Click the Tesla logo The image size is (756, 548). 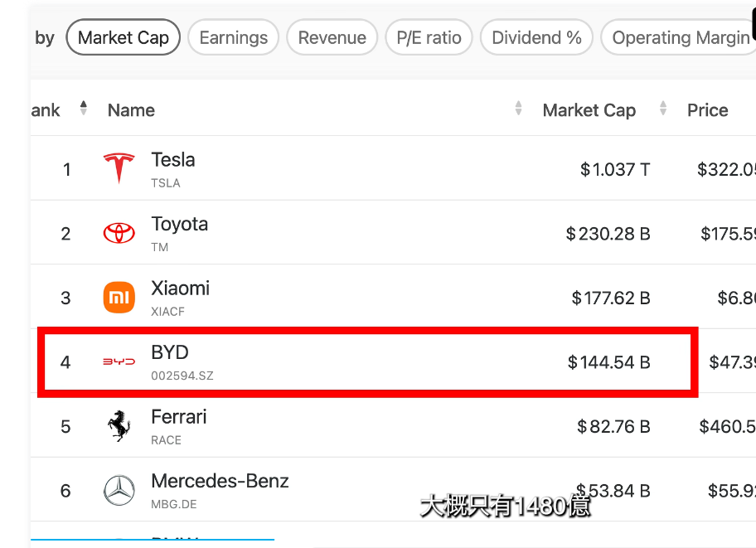coord(119,168)
